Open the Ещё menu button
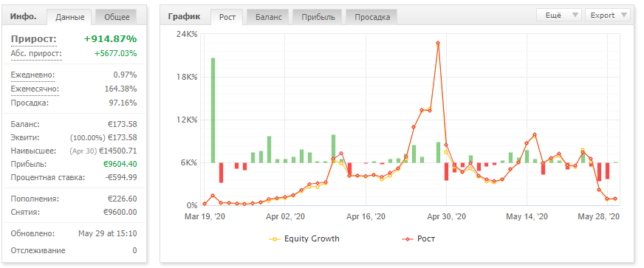This screenshot has height=268, width=644. 559,16
